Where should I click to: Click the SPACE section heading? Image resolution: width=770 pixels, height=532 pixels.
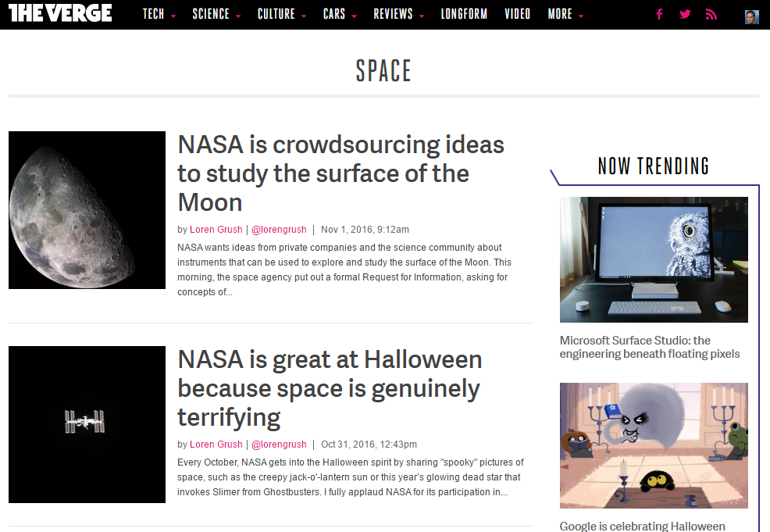[383, 71]
